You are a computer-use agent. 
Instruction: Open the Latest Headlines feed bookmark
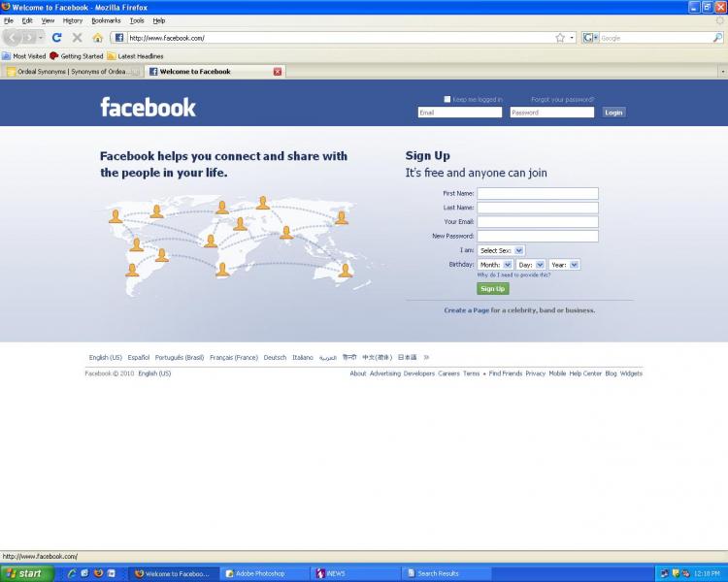click(135, 56)
